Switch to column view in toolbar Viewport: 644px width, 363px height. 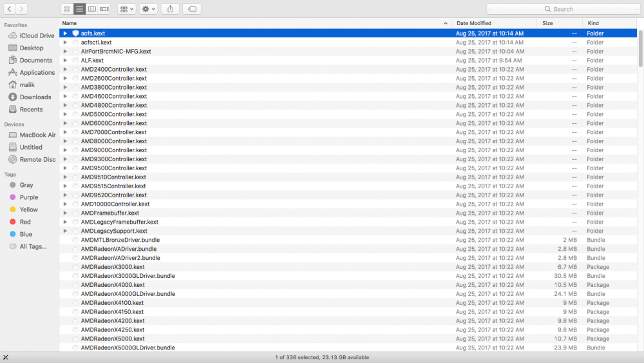pos(92,9)
